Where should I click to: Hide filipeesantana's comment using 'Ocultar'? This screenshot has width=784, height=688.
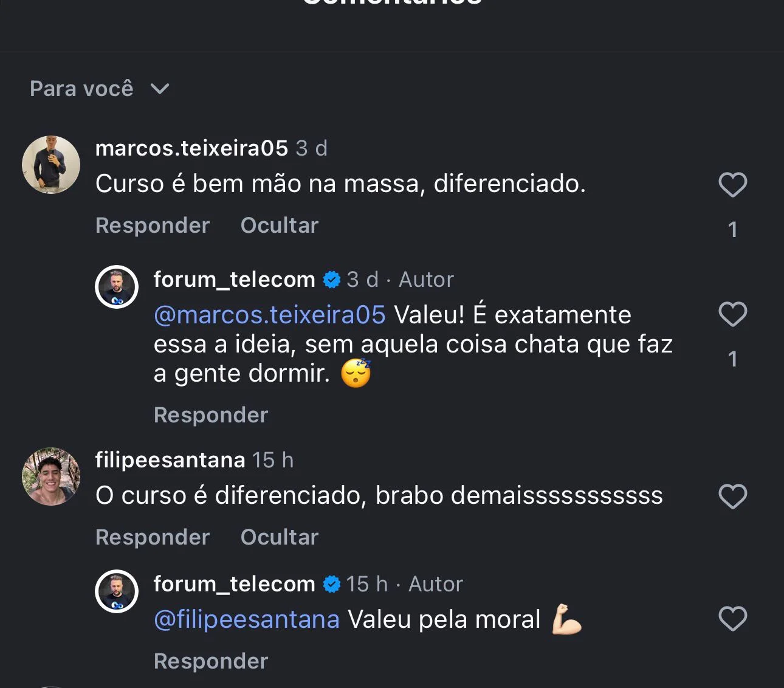click(x=279, y=537)
